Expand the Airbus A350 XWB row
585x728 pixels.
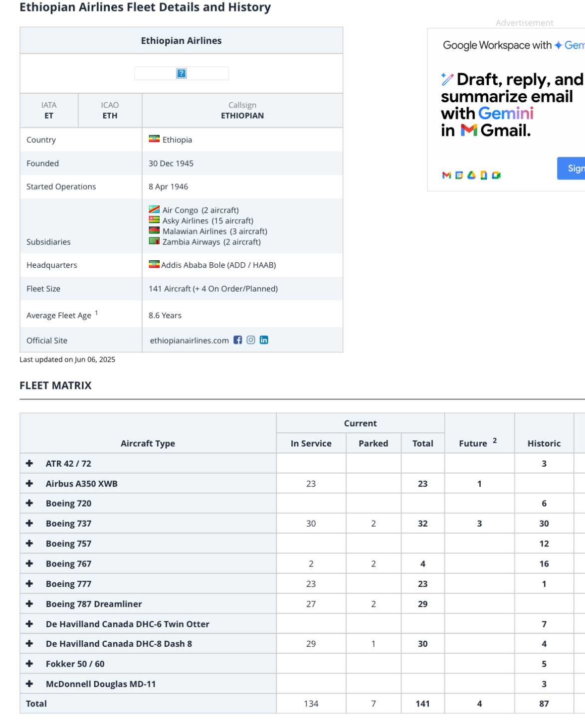[29, 483]
